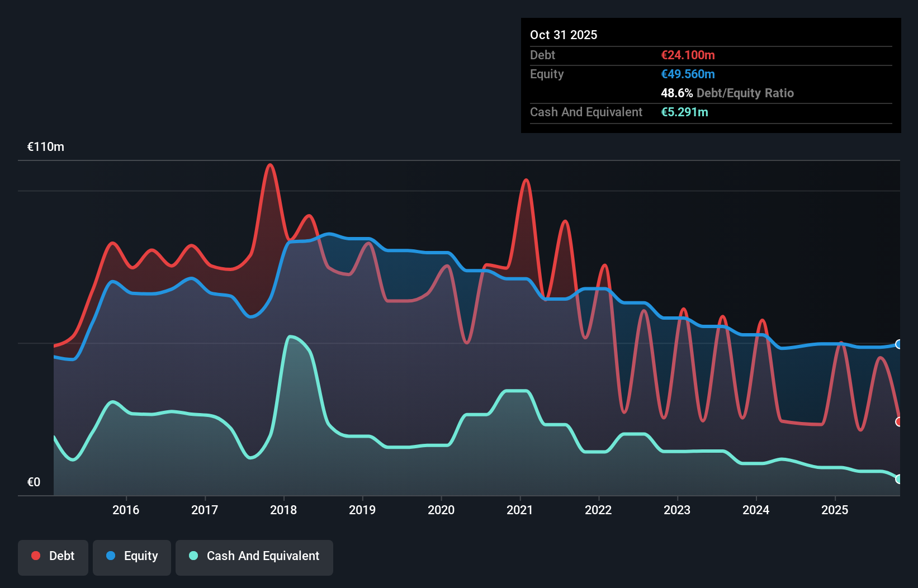Click the Equity value €49.560m link
Viewport: 918px width, 588px height.
tap(688, 74)
